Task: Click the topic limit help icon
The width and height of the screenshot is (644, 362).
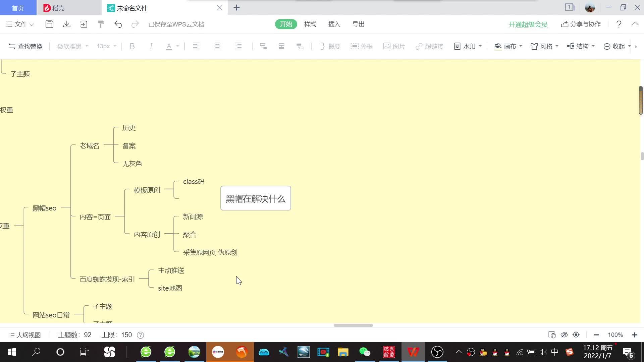Action: point(141,335)
